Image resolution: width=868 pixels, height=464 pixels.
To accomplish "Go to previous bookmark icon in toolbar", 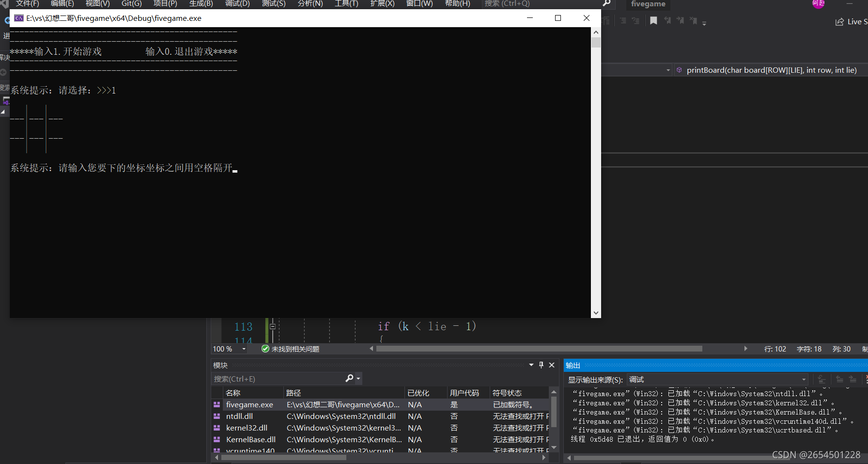I will pyautogui.click(x=667, y=21).
